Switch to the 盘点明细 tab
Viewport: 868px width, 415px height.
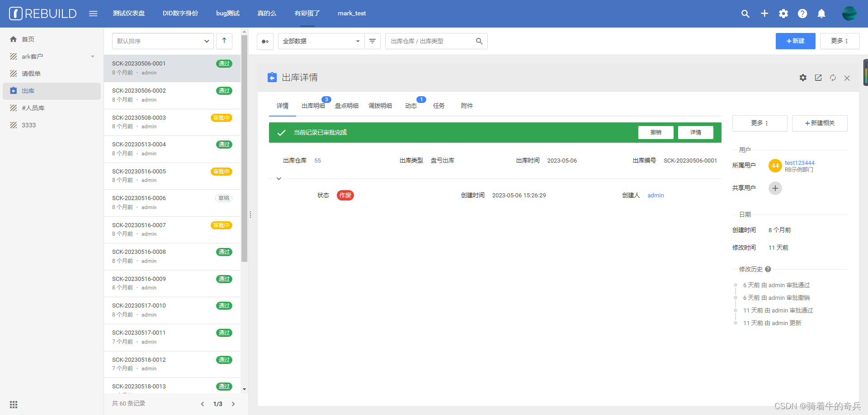pos(347,106)
